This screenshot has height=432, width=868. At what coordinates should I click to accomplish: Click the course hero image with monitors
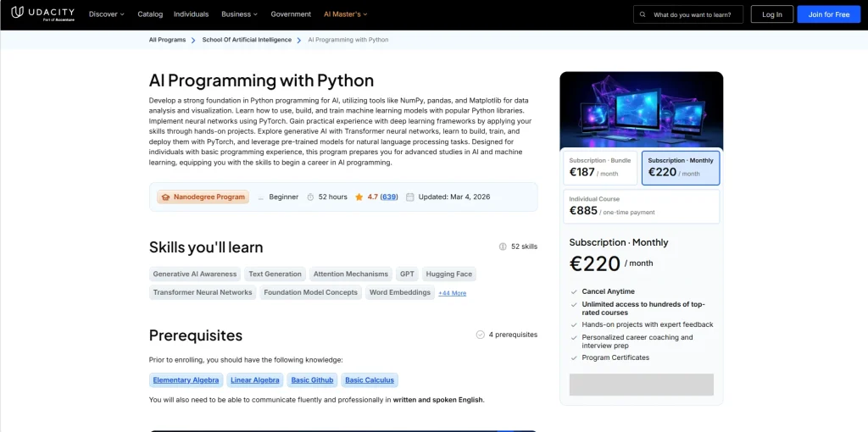point(641,109)
